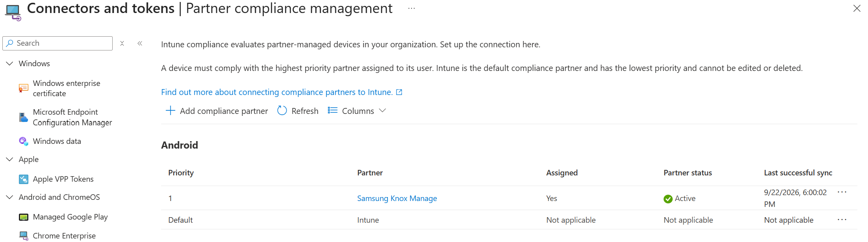Screen dimensions: 868x242
Task: Select the priority 1 cell
Action: [170, 198]
